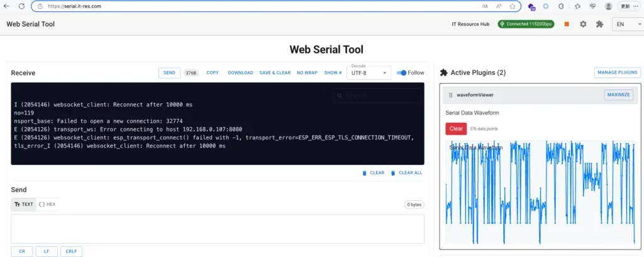Click the Connected 115200bps status chip
The image size is (644, 257).
(526, 24)
